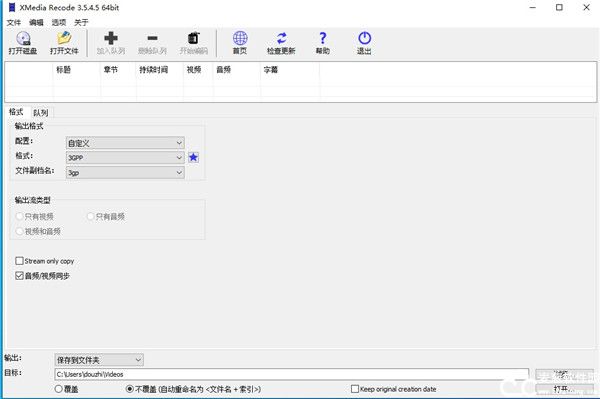
Task: Click the 退出 power exit icon
Action: [364, 38]
